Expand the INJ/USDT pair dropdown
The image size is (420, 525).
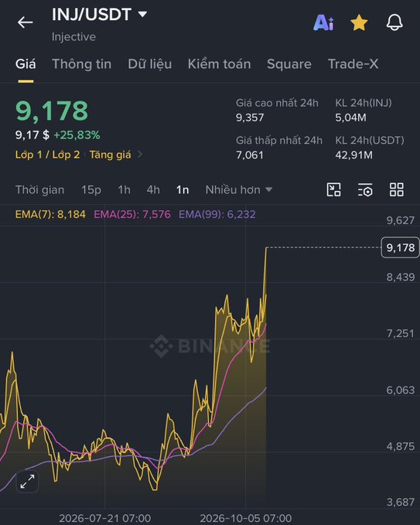142,14
